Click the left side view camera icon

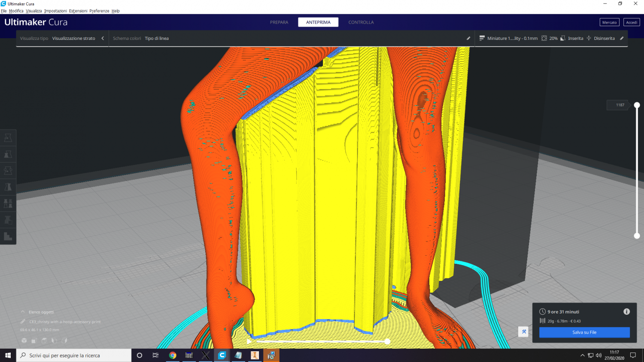[54, 341]
